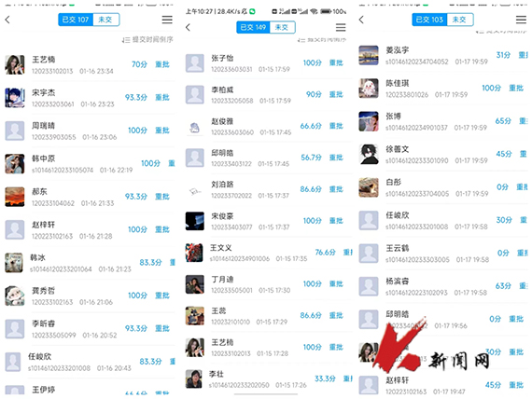
Task: Expand middle panel sort order option
Action: [322, 40]
